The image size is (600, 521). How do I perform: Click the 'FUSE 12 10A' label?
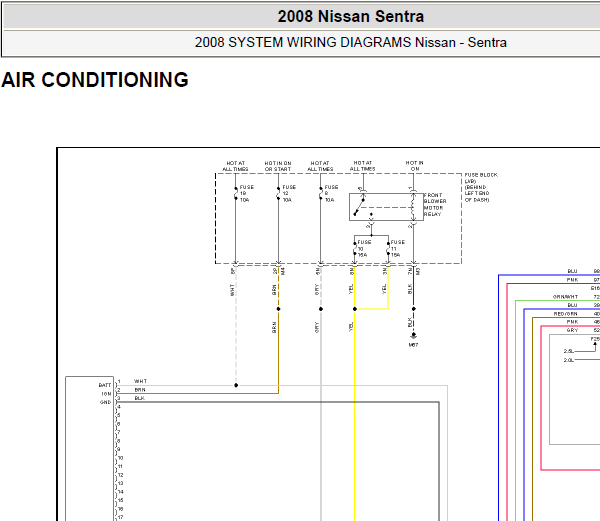point(289,194)
